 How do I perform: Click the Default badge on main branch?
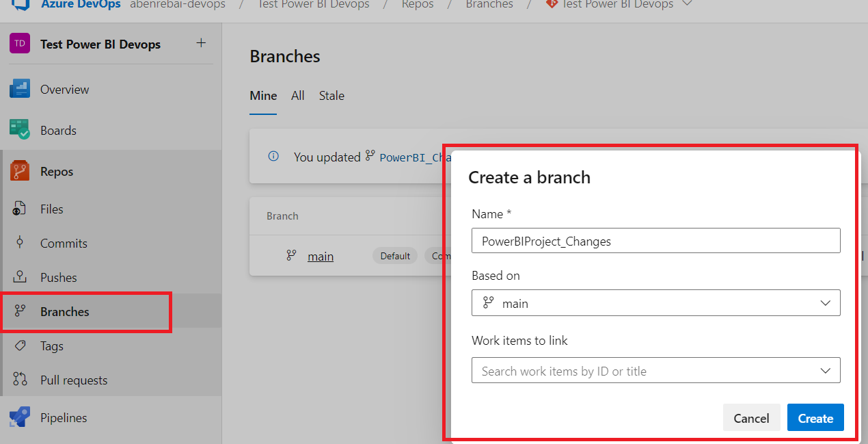click(395, 256)
